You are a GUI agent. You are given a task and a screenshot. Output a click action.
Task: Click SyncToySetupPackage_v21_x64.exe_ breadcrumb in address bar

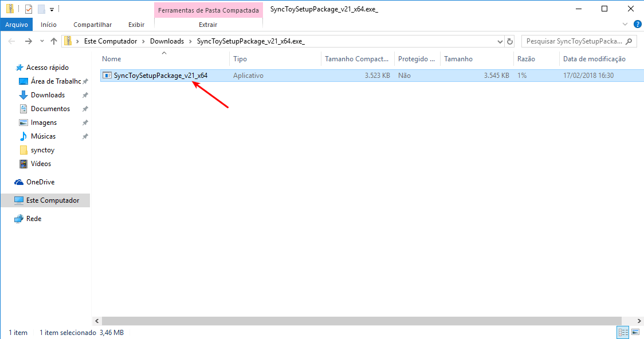click(x=250, y=41)
